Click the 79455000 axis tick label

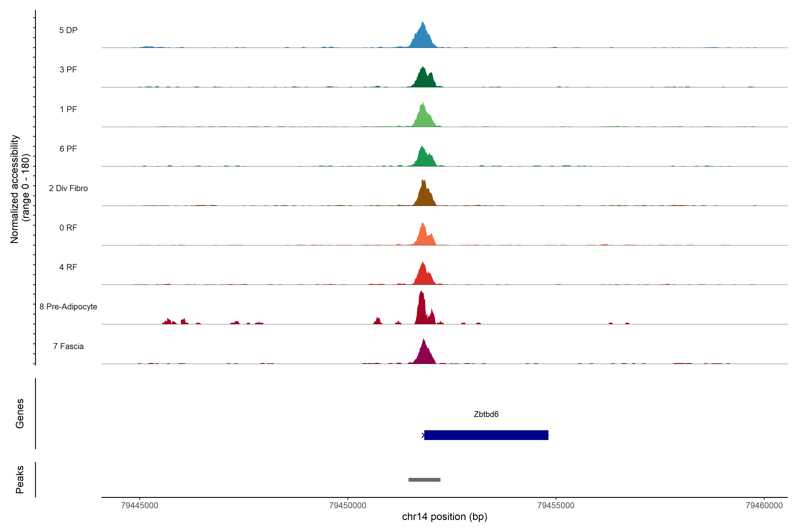point(556,506)
